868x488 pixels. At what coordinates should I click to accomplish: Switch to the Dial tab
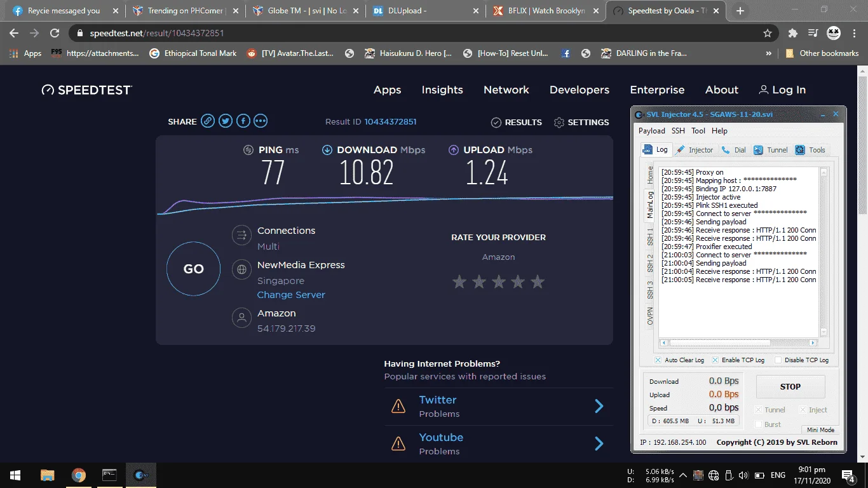[733, 150]
